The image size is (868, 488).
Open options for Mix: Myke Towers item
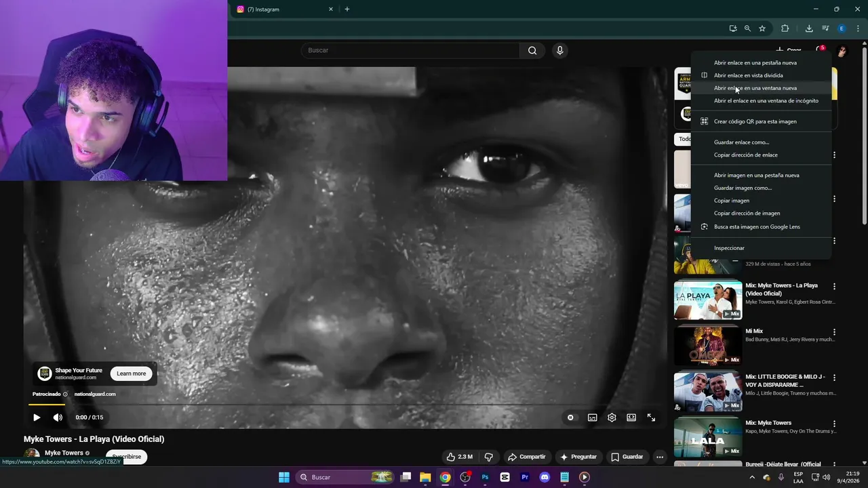point(835,423)
